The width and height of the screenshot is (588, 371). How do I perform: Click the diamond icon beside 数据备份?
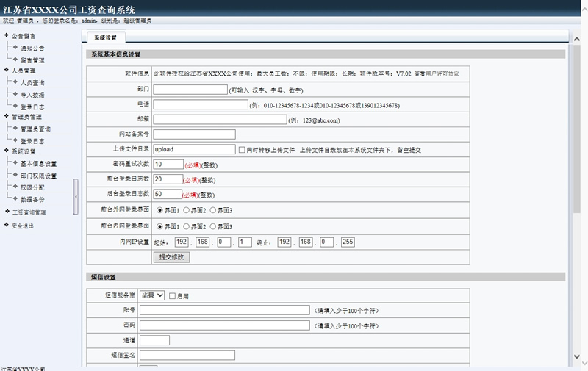(x=15, y=199)
